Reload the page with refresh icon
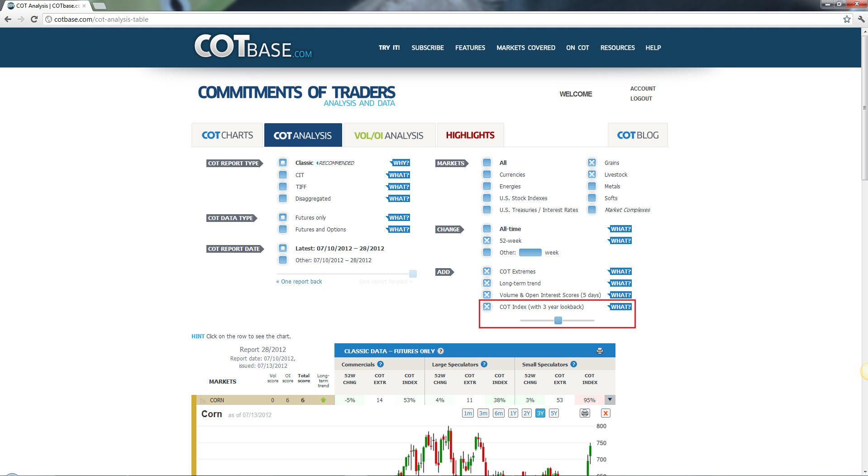Screen dimensions: 868x476 click(34, 19)
